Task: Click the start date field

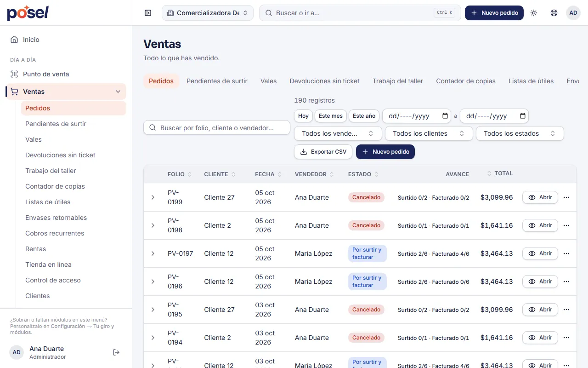Action: (417, 116)
